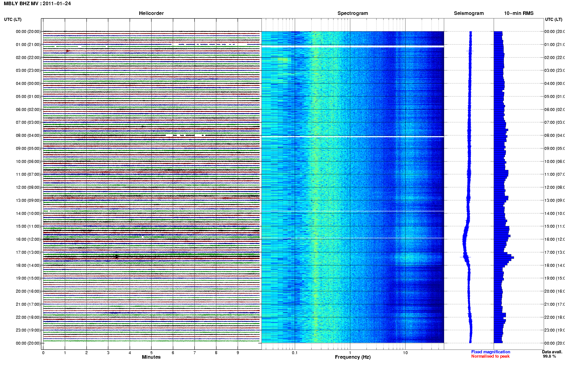Click minute tick label '7' on helicorder axis
This screenshot has width=588, height=368.
[x=195, y=353]
